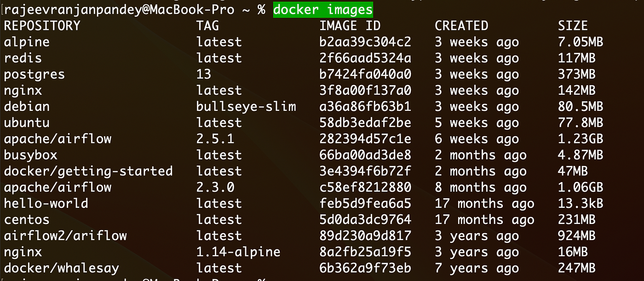
Task: Select the 'busybox' repository name
Action: tap(31, 155)
